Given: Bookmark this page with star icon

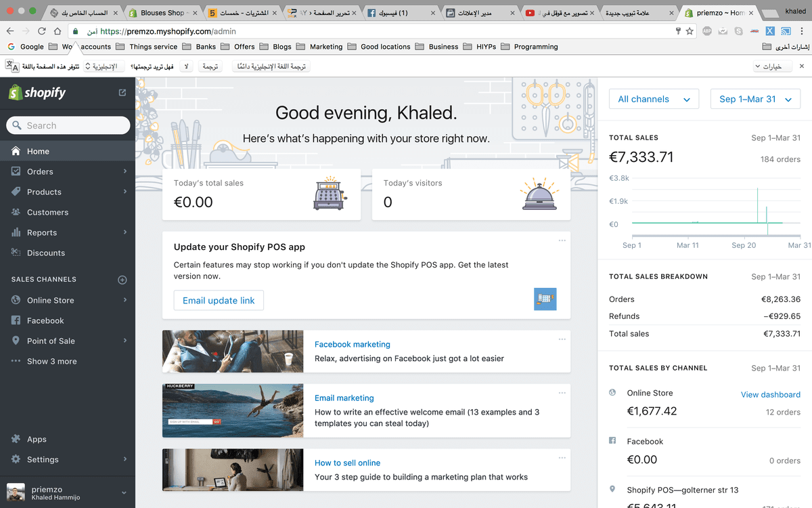Looking at the screenshot, I should (x=690, y=31).
